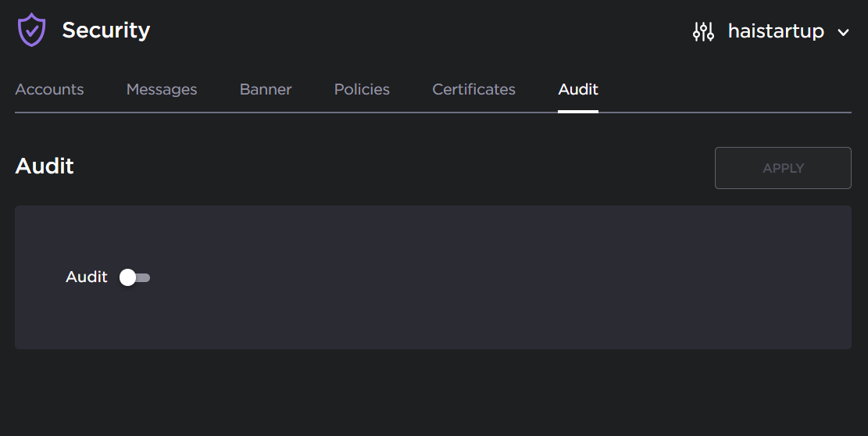This screenshot has width=868, height=436.
Task: Open the haistartup account menu by name
Action: click(775, 31)
